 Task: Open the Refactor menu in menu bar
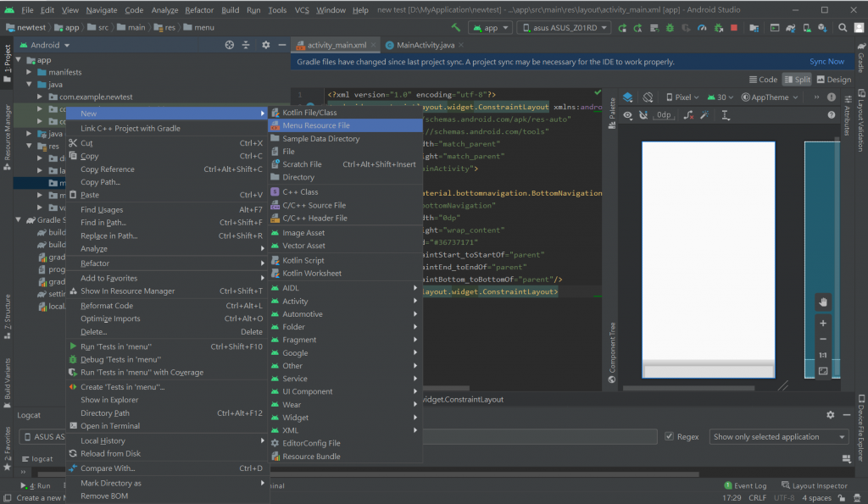click(x=199, y=10)
